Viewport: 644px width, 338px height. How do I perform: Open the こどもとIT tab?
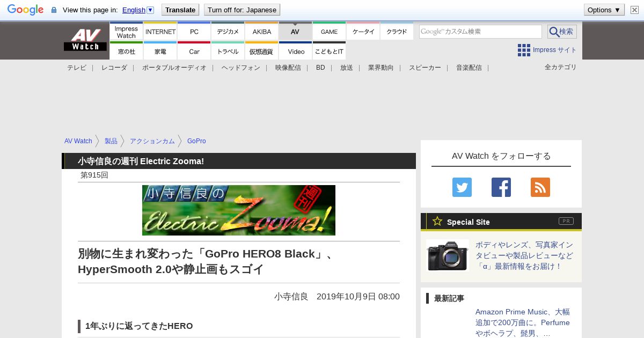[x=329, y=51]
